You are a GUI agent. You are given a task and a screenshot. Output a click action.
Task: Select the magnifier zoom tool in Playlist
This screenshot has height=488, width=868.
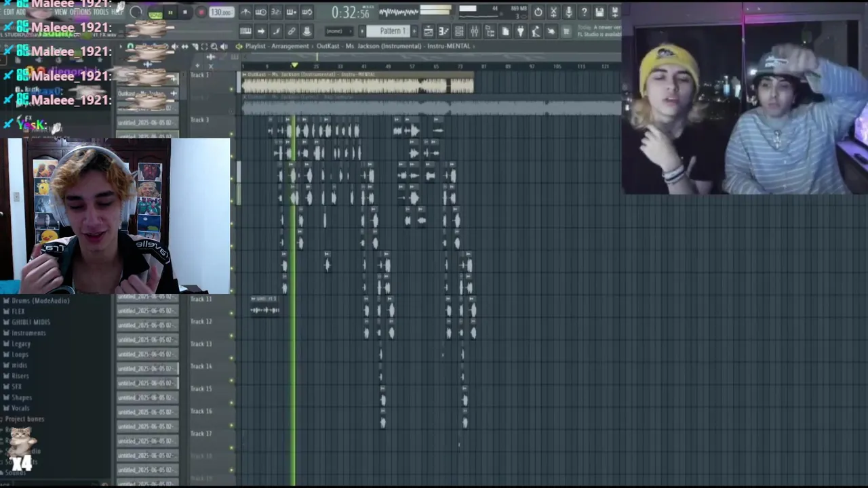[x=214, y=46]
